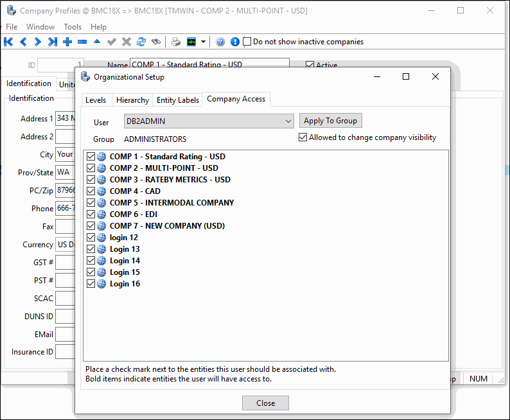Uncheck the Login 16 entry checkbox
510x420 pixels.
click(x=90, y=284)
